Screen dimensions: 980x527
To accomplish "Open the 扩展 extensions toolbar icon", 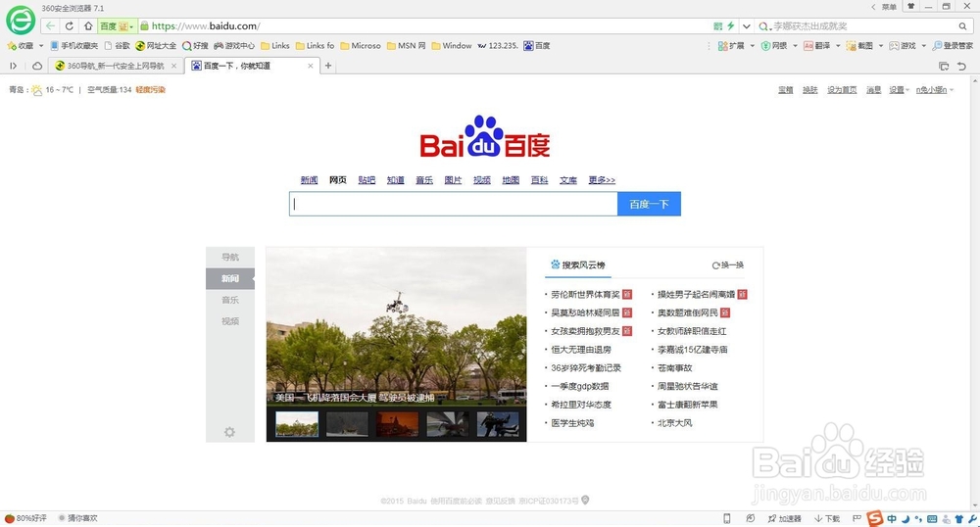I will pos(731,46).
